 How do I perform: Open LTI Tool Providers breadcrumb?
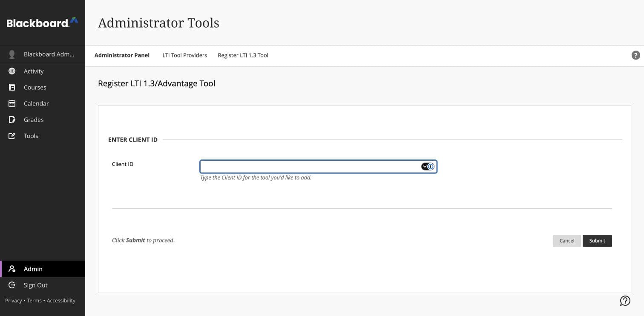click(x=184, y=55)
